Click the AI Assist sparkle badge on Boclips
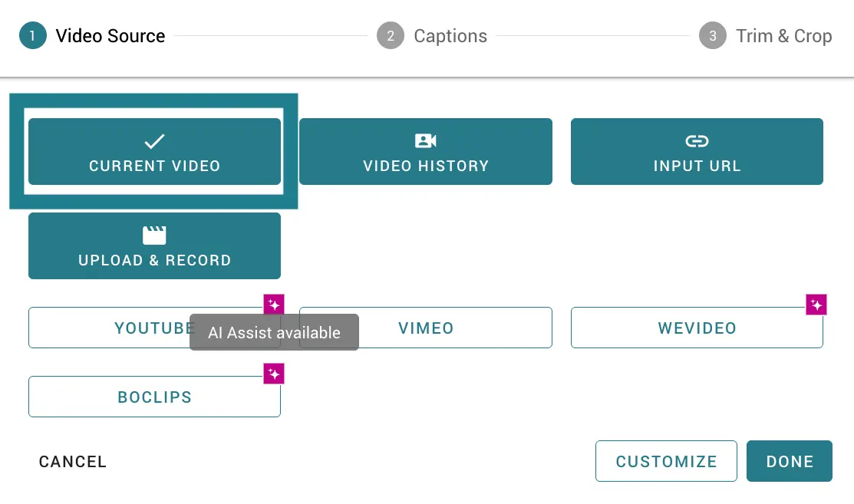The width and height of the screenshot is (854, 504). pos(274,374)
